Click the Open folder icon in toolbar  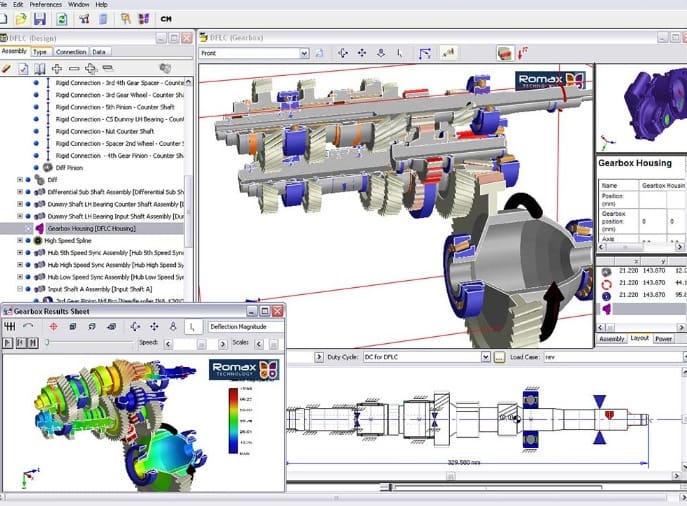click(x=20, y=18)
